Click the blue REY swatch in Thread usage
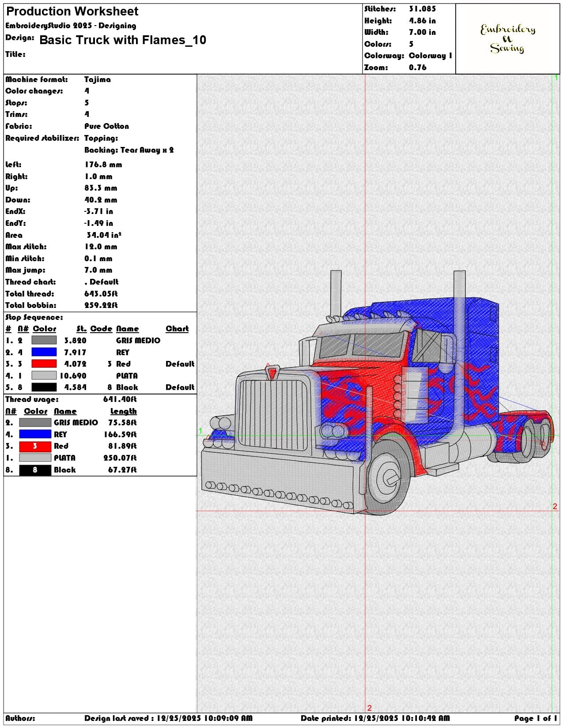The height and width of the screenshot is (728, 563). point(35,434)
